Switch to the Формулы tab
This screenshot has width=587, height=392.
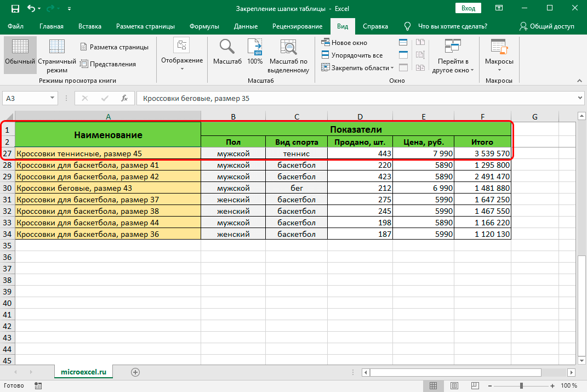click(204, 26)
